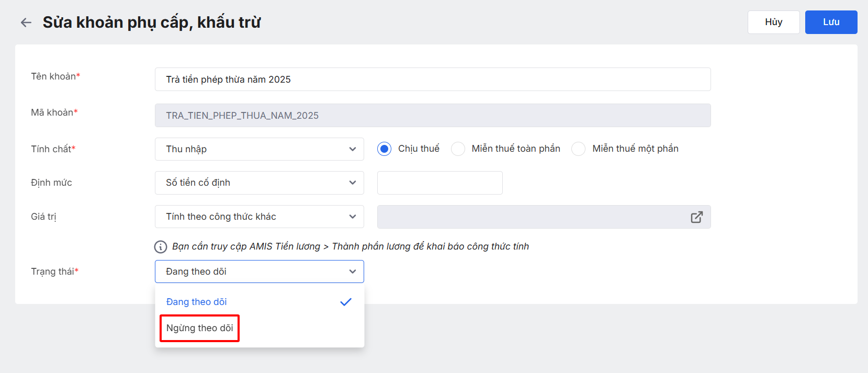868x373 pixels.
Task: Click the Tên khoản text field
Action: point(432,80)
